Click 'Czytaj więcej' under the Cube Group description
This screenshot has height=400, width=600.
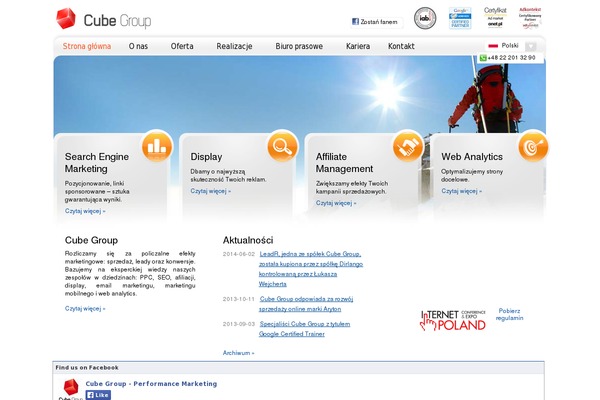point(85,309)
